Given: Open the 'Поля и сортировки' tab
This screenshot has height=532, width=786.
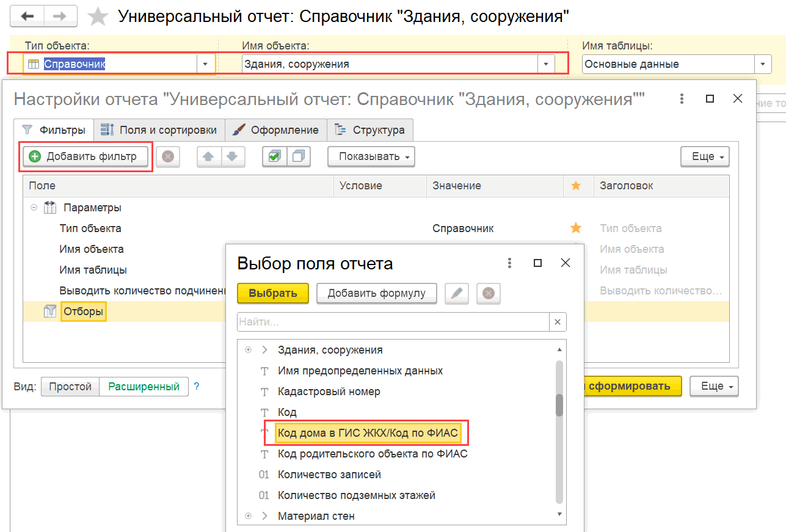Looking at the screenshot, I should [x=159, y=129].
